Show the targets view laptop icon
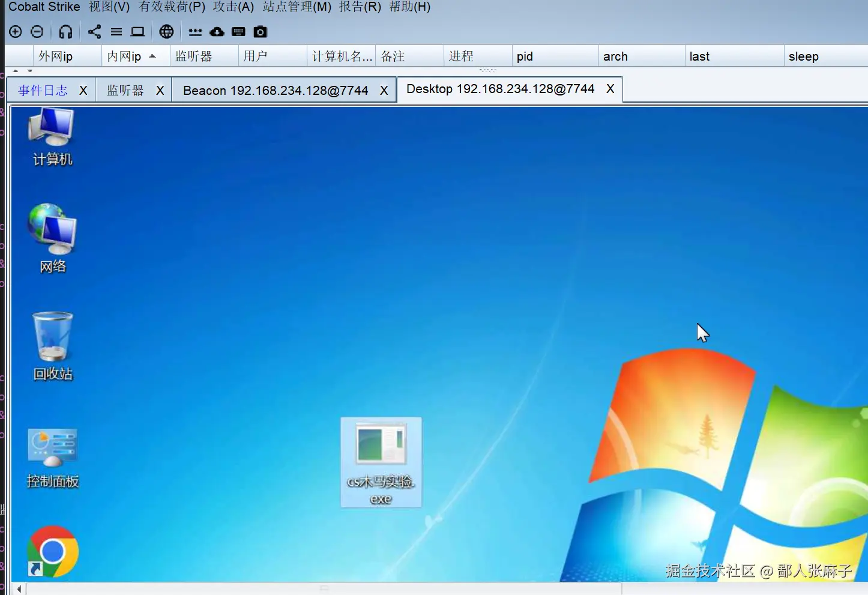 [x=138, y=32]
